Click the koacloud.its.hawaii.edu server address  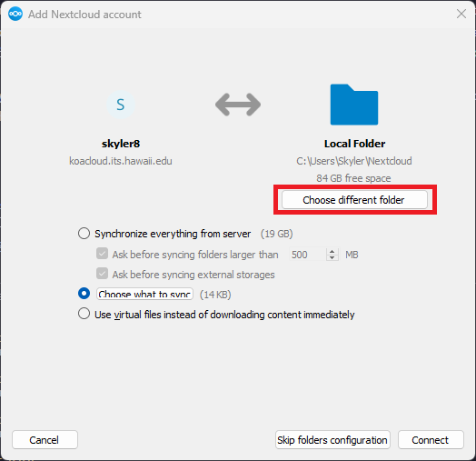121,161
